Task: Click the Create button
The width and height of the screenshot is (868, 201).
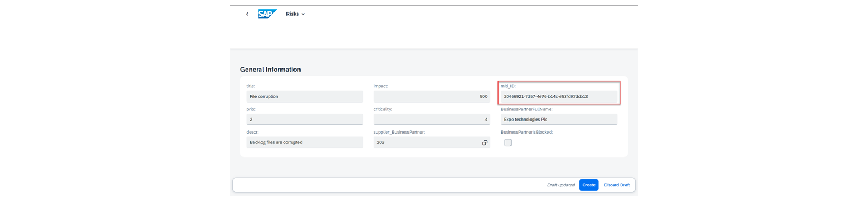Action: [589, 185]
